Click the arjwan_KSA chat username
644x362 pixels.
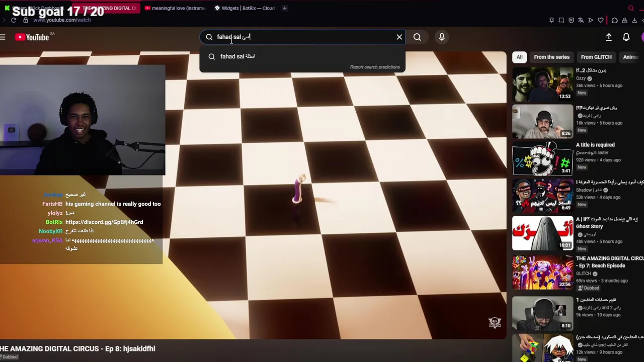47,240
